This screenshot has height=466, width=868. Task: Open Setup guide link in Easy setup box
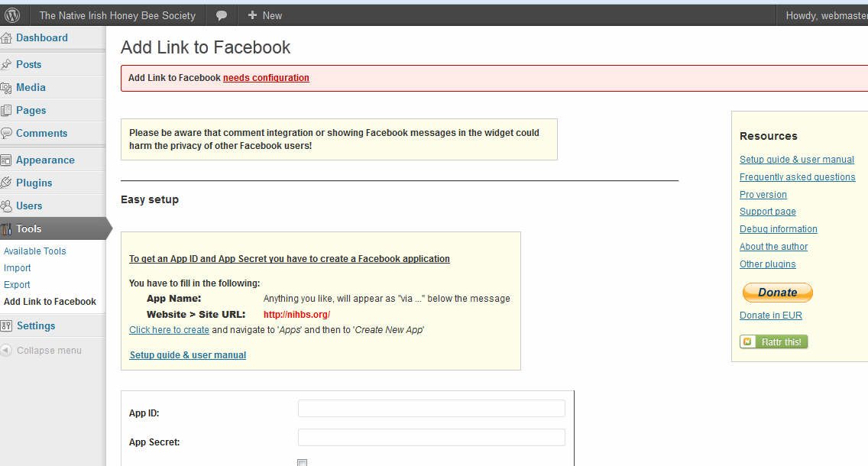click(188, 355)
